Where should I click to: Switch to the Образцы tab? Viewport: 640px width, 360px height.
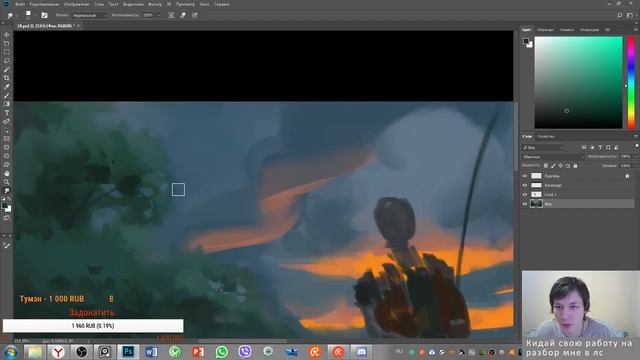tap(545, 30)
